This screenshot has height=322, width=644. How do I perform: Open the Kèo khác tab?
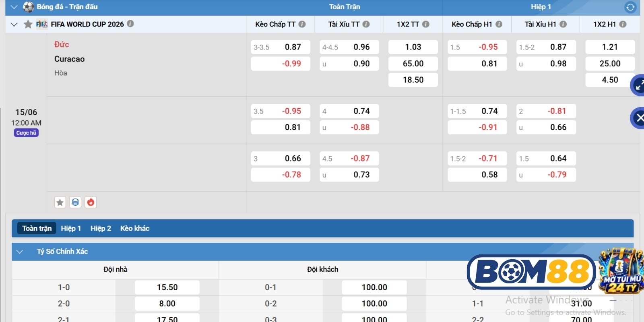[135, 228]
